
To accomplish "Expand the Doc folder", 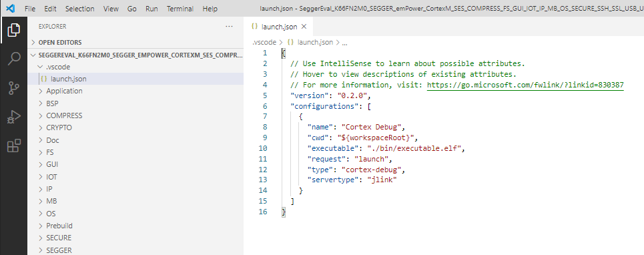I will point(135,140).
